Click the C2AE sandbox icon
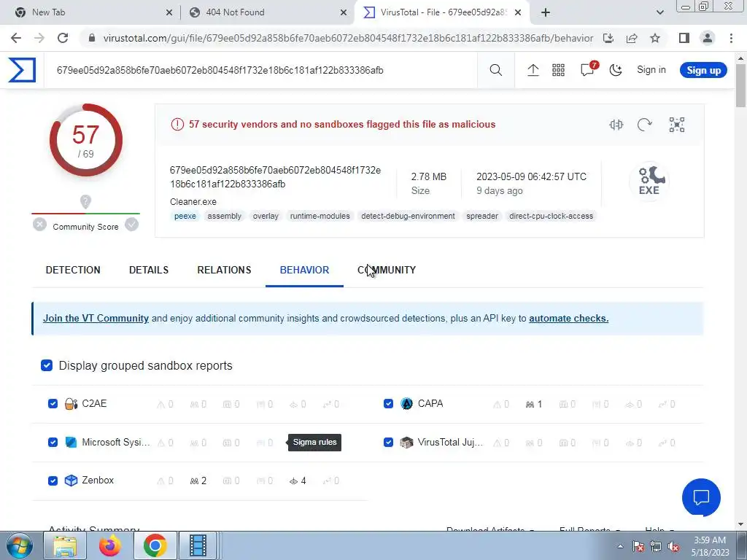The height and width of the screenshot is (560, 747). tap(71, 404)
